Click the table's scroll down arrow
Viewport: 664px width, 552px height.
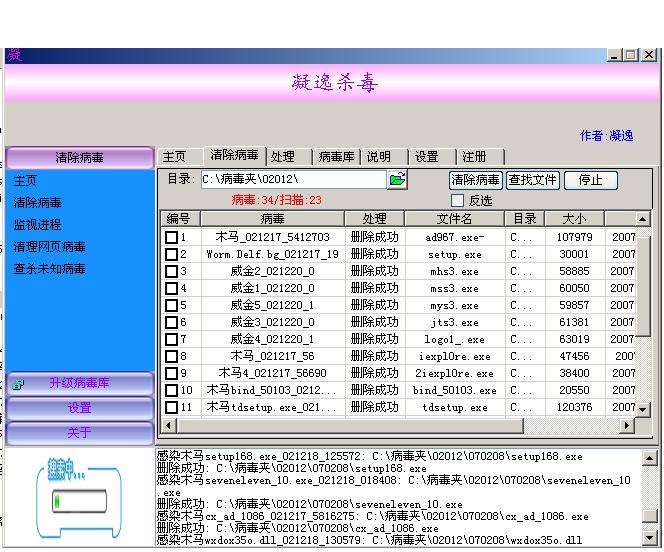(x=643, y=410)
